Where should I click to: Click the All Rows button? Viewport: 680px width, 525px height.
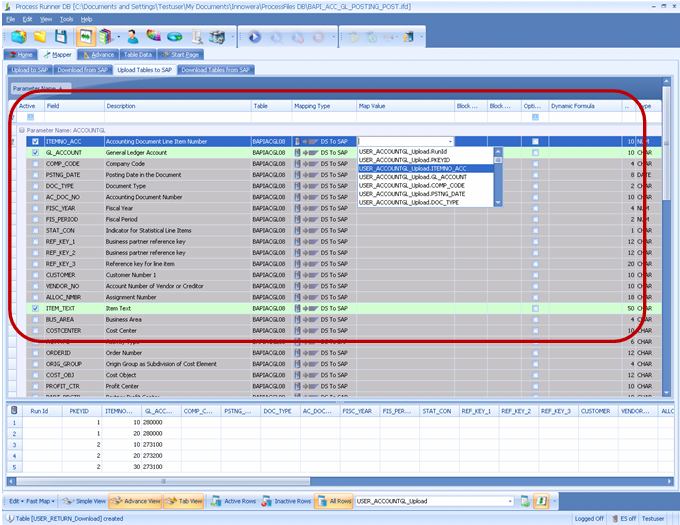334,501
